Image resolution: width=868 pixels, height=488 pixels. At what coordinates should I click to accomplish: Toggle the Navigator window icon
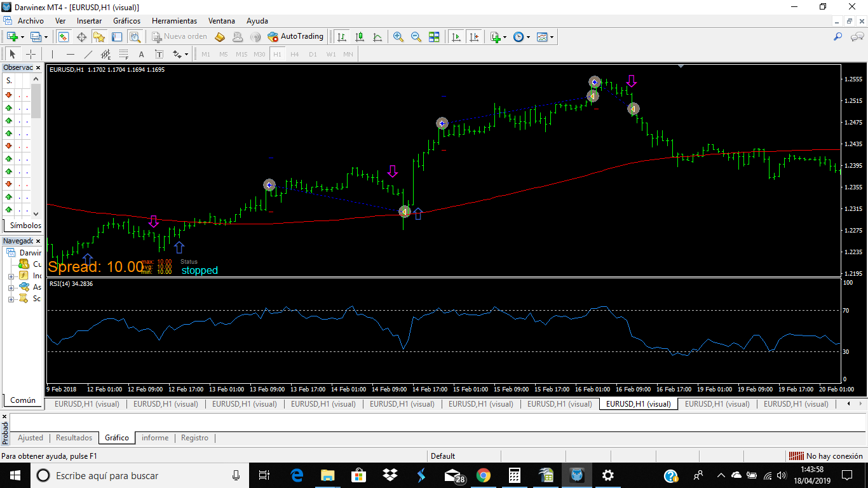point(99,37)
